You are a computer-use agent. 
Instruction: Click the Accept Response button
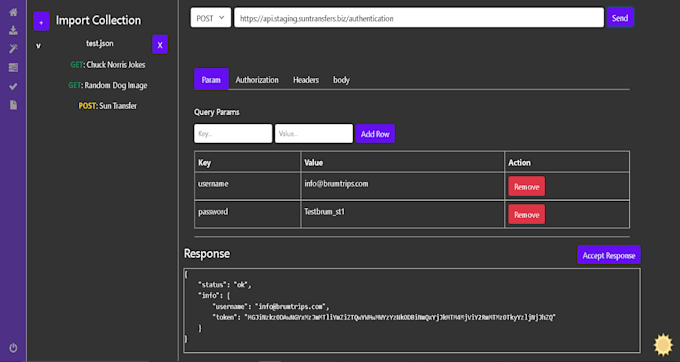tap(609, 255)
